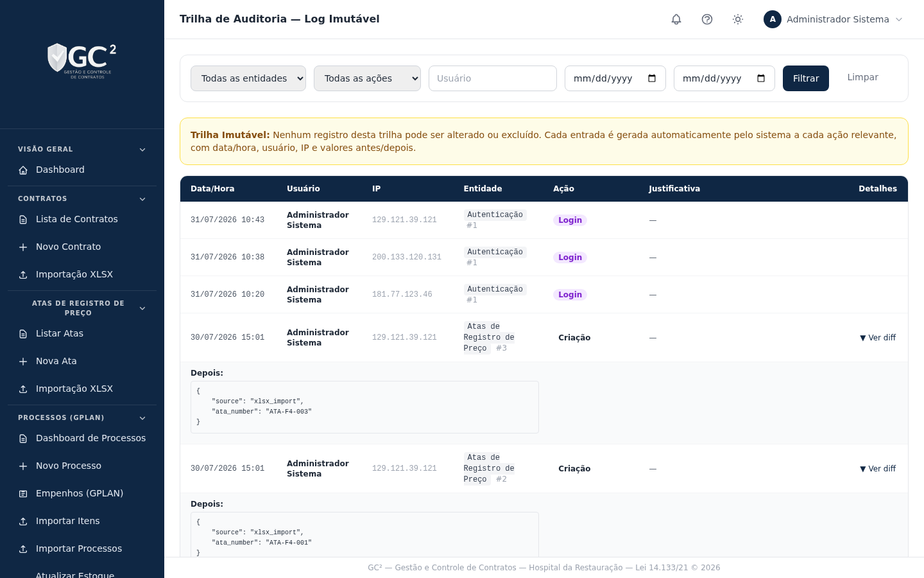Click the Importar Processos upload icon
The height and width of the screenshot is (578, 924).
23,549
